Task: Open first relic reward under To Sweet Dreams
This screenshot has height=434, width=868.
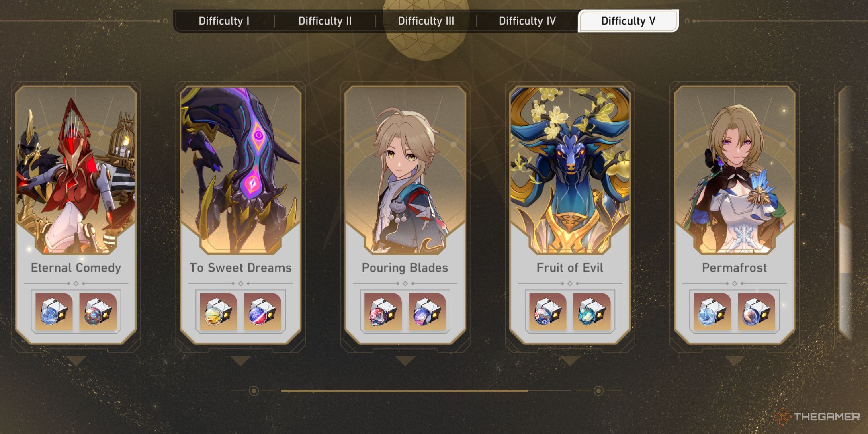Action: tap(219, 311)
